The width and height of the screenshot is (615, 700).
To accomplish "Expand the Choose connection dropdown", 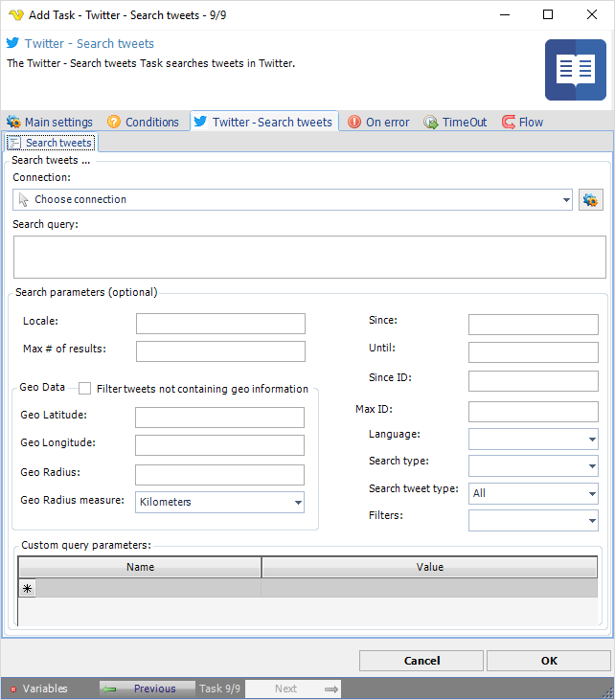I will pos(567,200).
